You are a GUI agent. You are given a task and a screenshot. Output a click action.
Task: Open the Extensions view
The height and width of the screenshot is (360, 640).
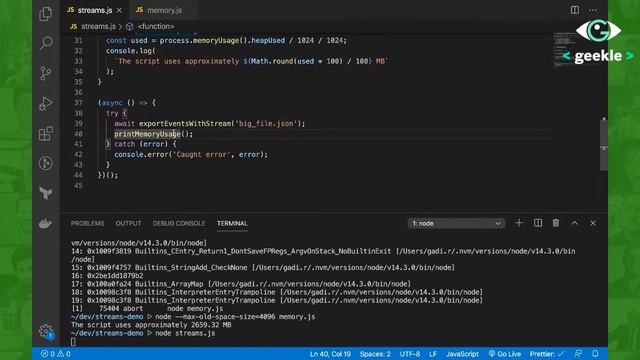click(x=46, y=133)
